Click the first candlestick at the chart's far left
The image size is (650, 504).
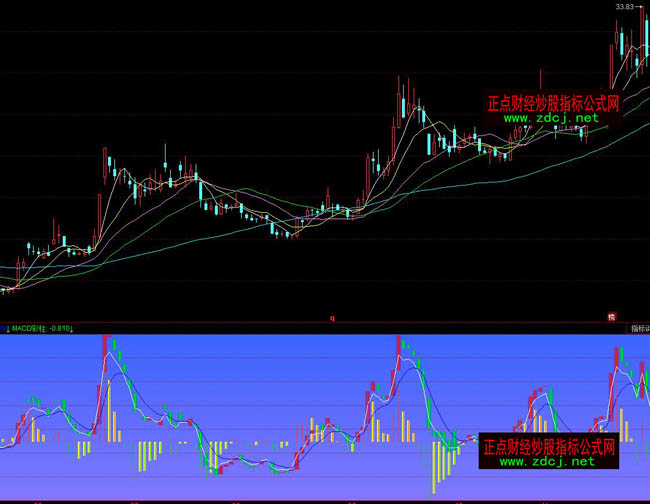[3, 289]
